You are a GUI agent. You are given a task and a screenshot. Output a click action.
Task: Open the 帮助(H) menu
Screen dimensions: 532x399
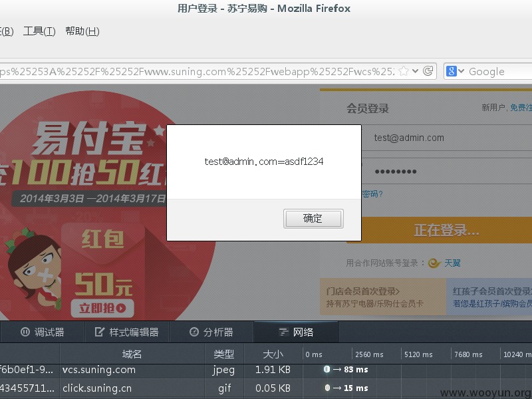click(82, 31)
